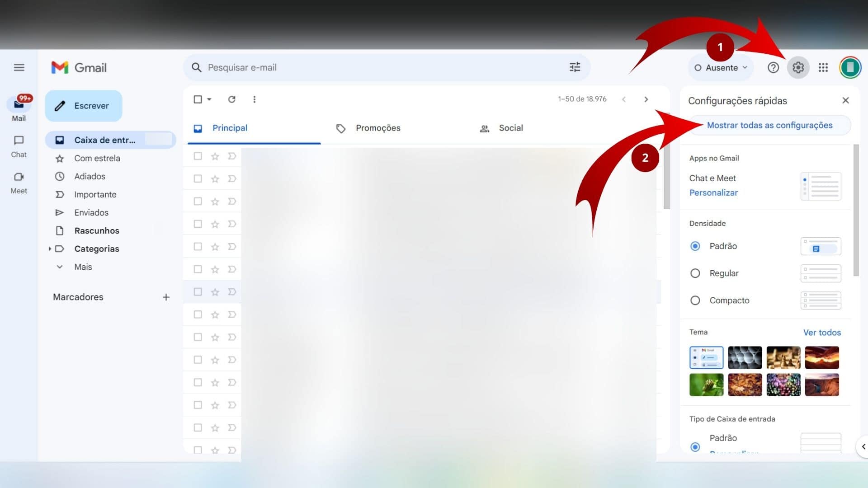
Task: Click the Personalizar Chat e Meet link
Action: 713,192
